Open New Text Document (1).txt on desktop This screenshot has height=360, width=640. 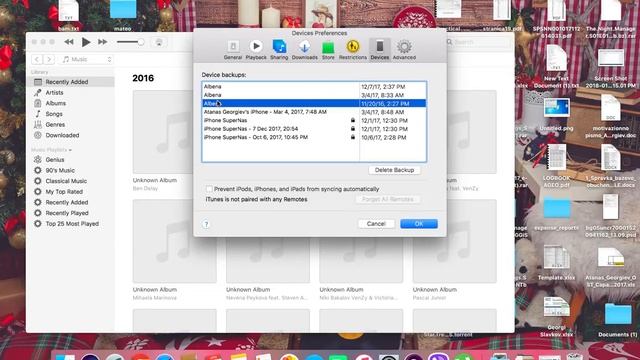point(556,66)
